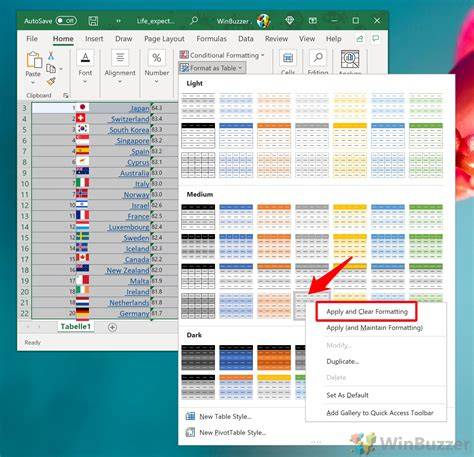Click the Save icon in title bar
The width and height of the screenshot is (474, 457).
click(93, 21)
